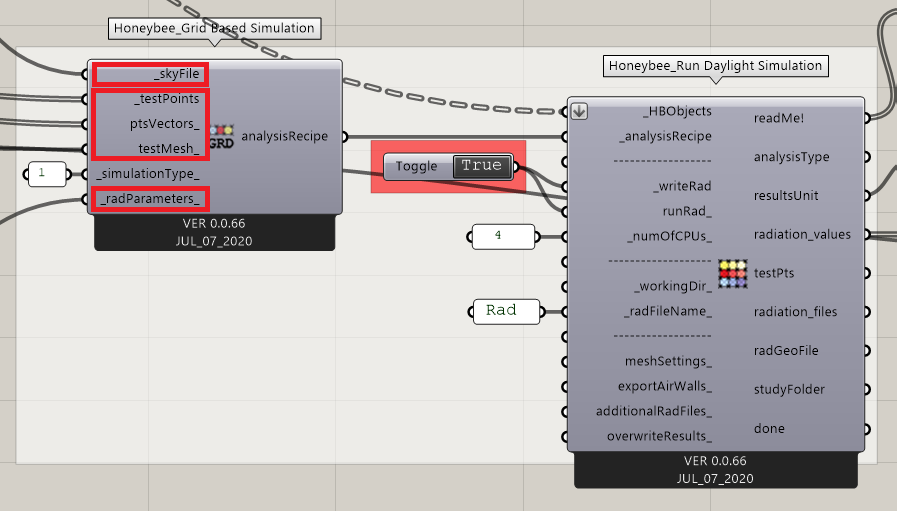Click the resultsUnit output
The height and width of the screenshot is (511, 897).
tap(786, 196)
